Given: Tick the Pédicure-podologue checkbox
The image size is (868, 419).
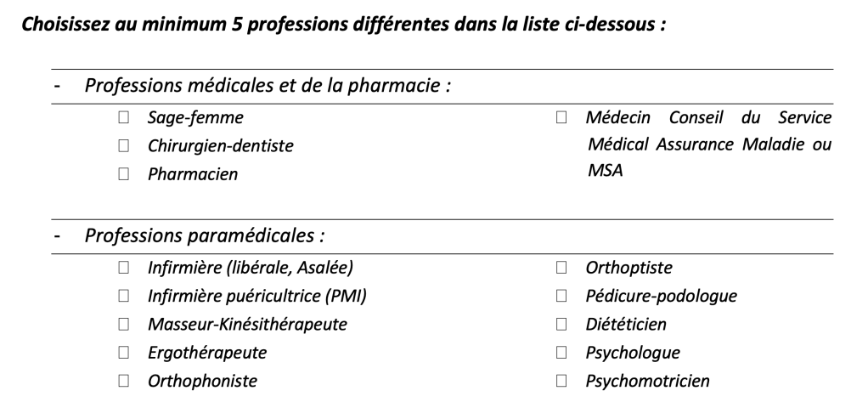Looking at the screenshot, I should tap(561, 297).
